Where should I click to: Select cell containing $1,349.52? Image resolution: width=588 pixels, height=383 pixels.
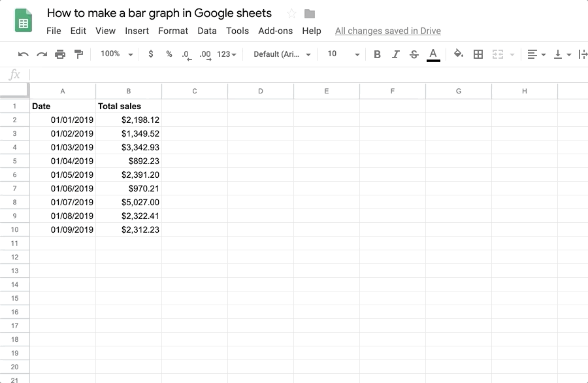(x=129, y=133)
